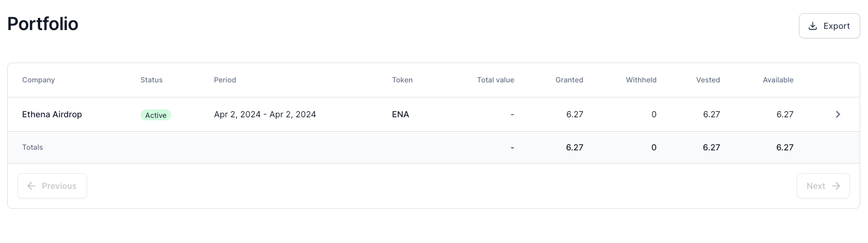Select the Granted column header

[569, 80]
